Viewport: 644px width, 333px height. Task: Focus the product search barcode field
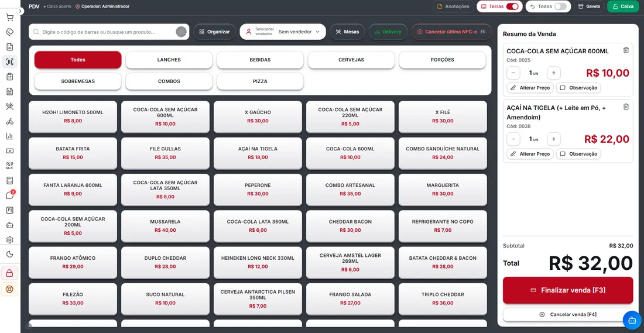point(108,32)
